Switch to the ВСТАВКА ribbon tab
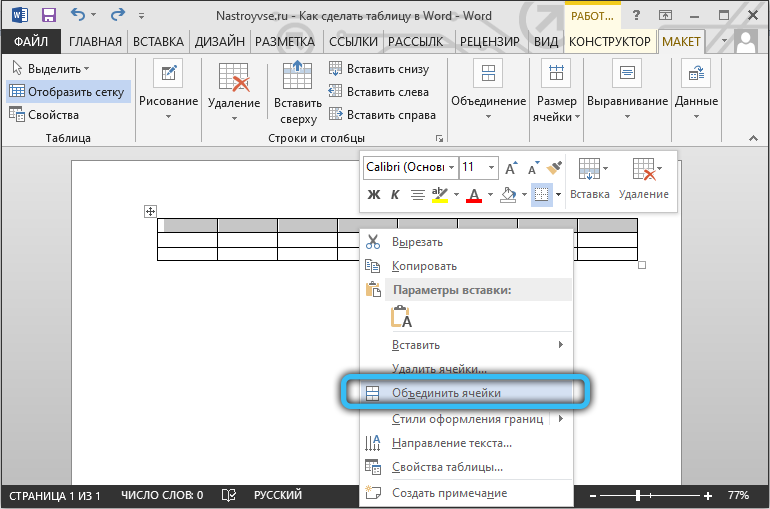 158,41
